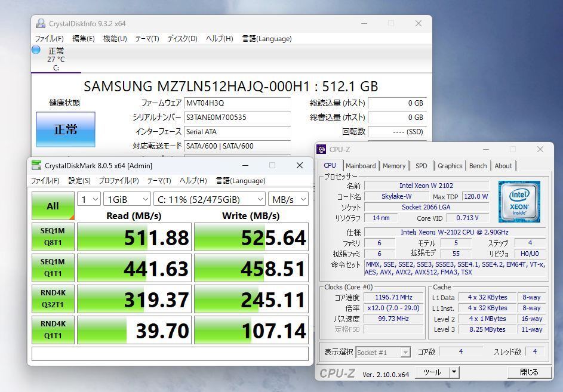Open ファイル(F) menu in CrystalDiskInfo
This screenshot has height=392, width=563.
pos(49,38)
